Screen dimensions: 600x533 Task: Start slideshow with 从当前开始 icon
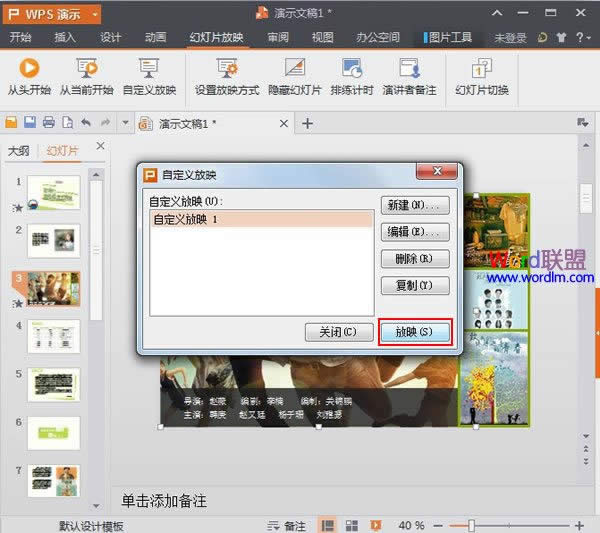tap(86, 76)
